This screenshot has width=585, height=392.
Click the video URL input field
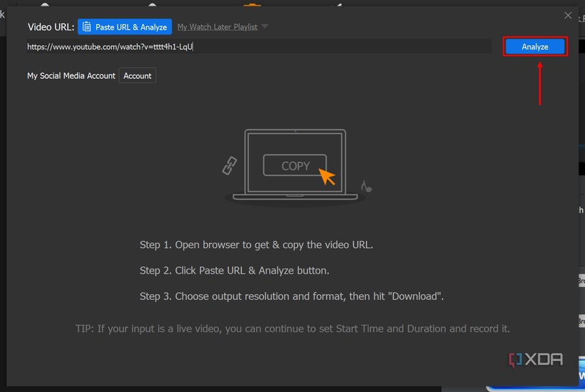(x=259, y=47)
